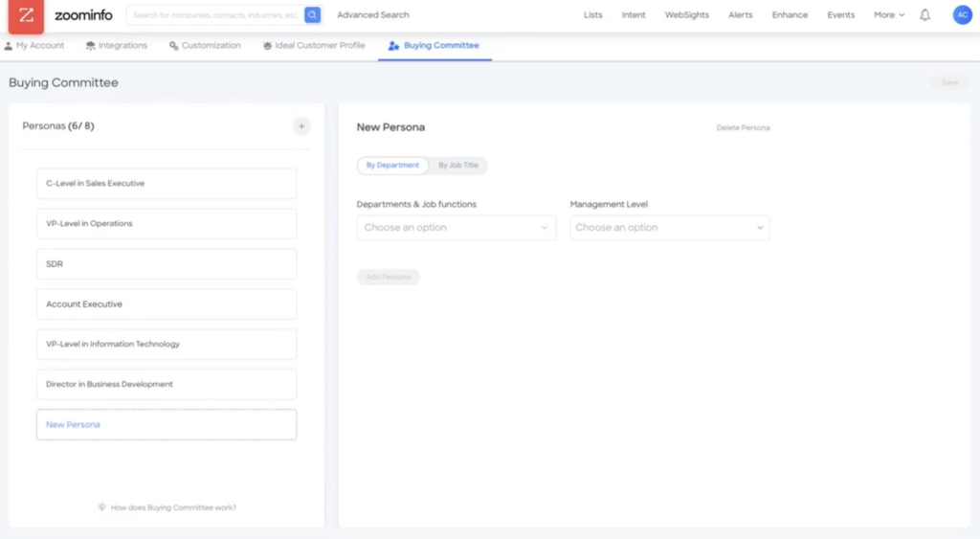Click the Advanced Search link
Viewport: 980px width, 539px height.
coord(373,15)
